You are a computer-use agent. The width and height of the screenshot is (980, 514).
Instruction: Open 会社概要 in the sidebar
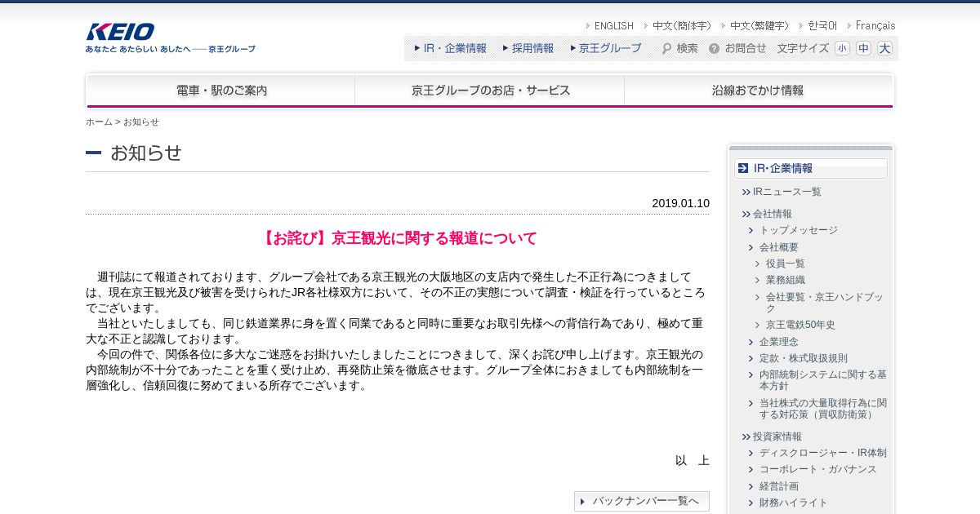[779, 247]
